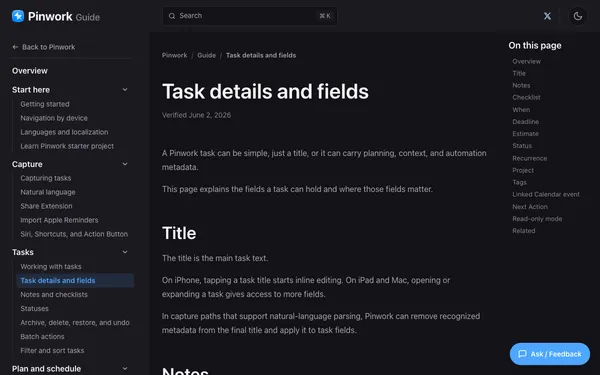Go to the Pinwork breadcrumb link
Viewport: 600px width, 375px height.
[x=174, y=55]
